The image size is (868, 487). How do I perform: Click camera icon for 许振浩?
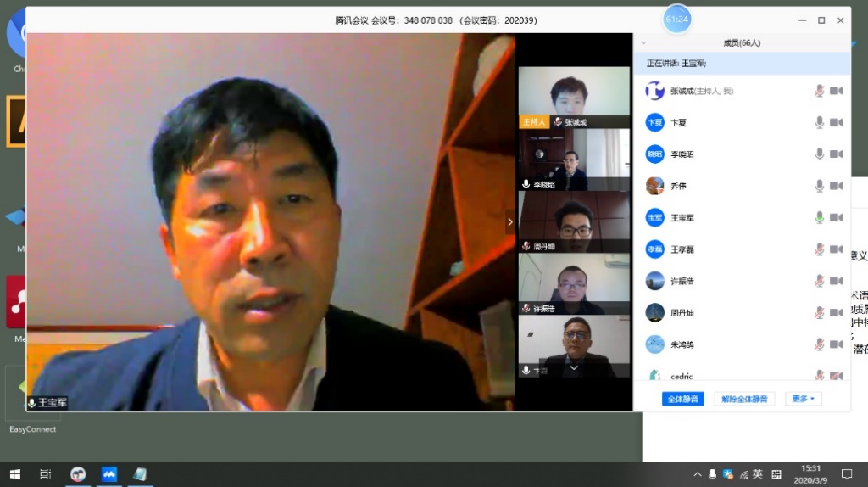836,281
